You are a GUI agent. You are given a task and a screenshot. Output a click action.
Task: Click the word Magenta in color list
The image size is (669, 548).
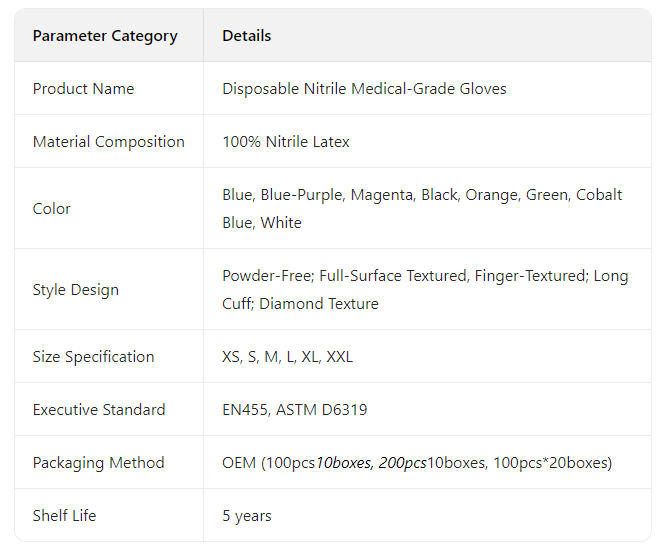380,195
